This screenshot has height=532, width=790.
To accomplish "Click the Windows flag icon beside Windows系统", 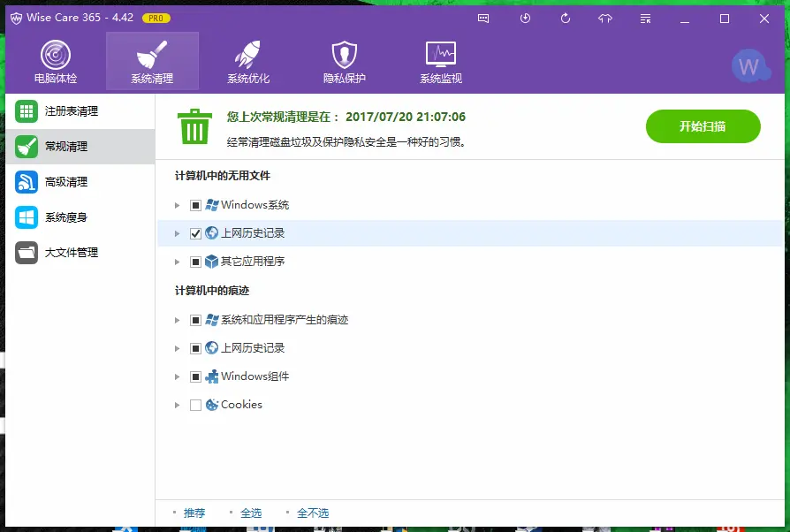I will [211, 205].
